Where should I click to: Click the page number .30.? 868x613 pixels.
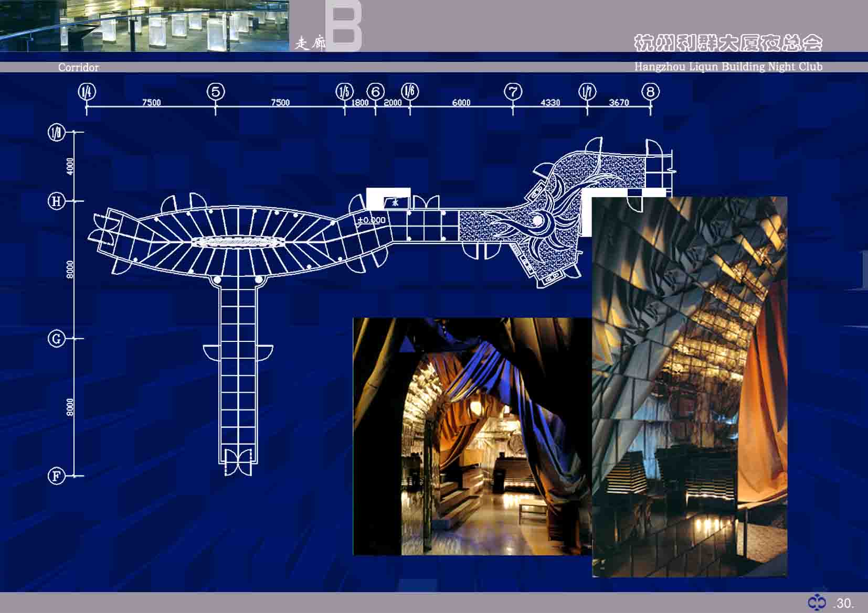click(x=844, y=604)
